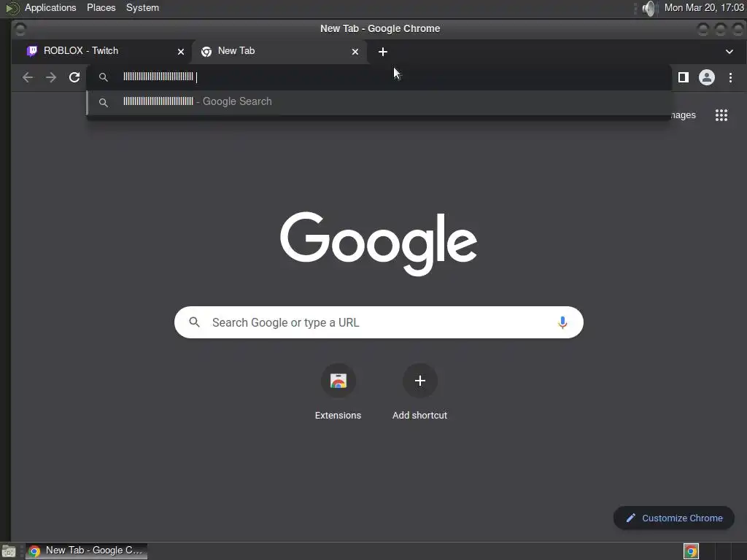The width and height of the screenshot is (747, 560).
Task: Expand the tab search chevron
Action: click(x=729, y=52)
